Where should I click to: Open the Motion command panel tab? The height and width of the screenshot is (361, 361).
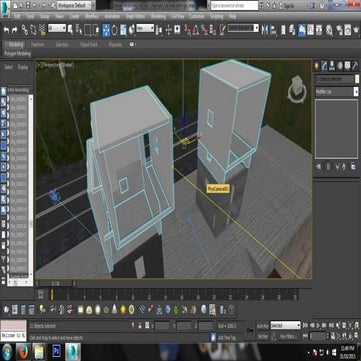(x=340, y=66)
